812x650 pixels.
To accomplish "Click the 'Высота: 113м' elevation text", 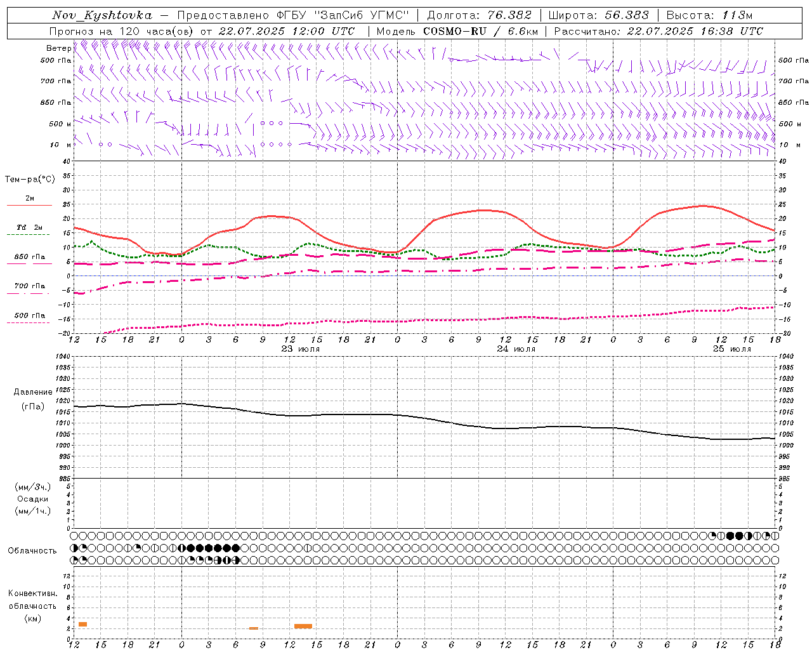I will [x=710, y=15].
